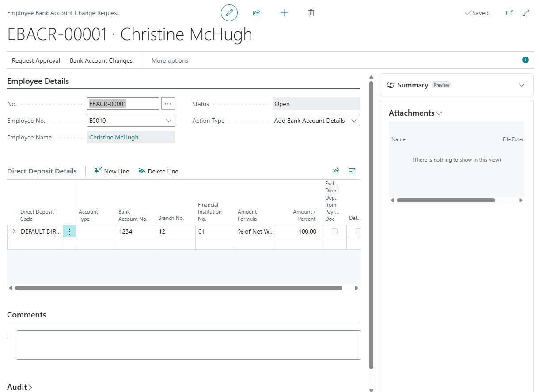Click the Branch No. column header
The height and width of the screenshot is (392, 539).
tap(171, 219)
